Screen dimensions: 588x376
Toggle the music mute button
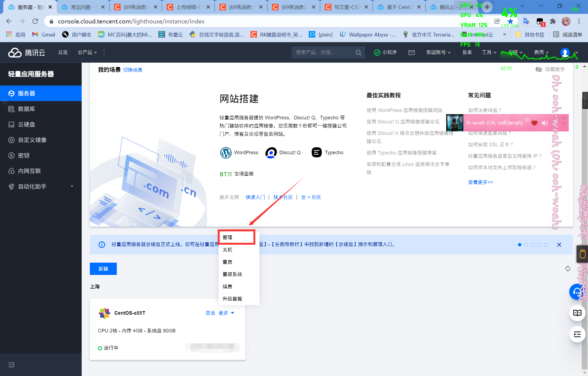click(x=545, y=123)
